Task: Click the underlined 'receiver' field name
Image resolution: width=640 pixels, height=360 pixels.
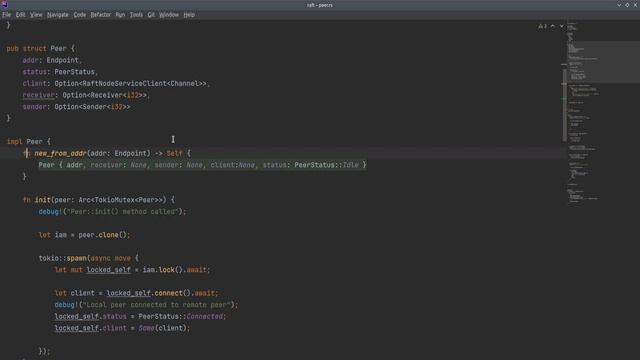Action: point(38,95)
